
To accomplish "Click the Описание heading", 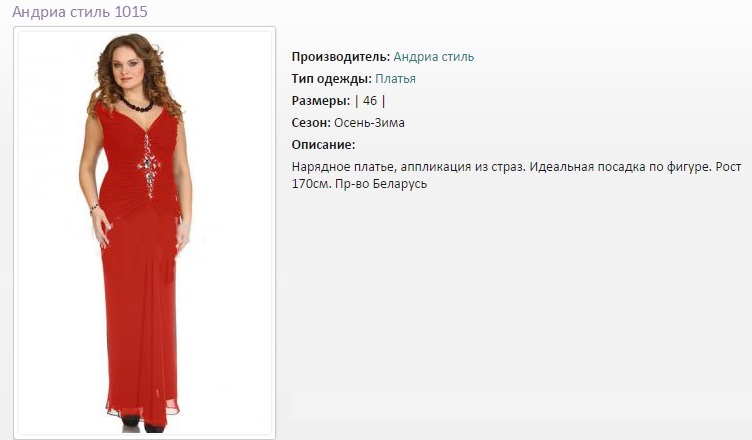I will pos(324,145).
